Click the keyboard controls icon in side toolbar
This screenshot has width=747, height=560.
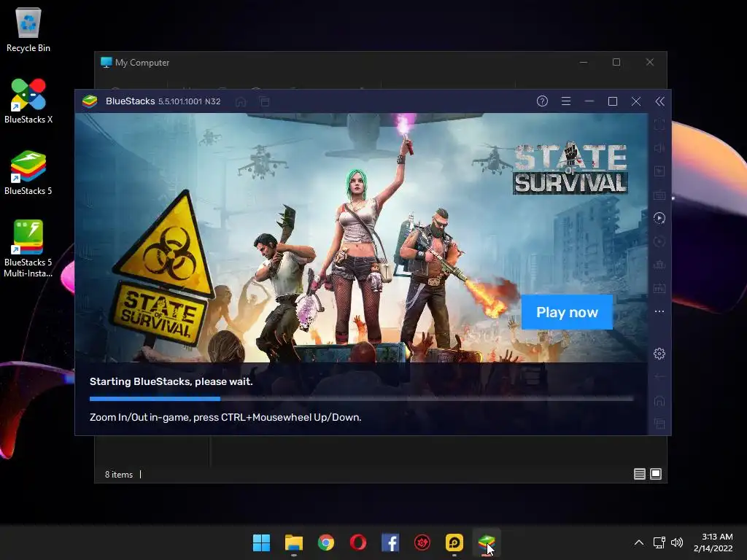[659, 195]
